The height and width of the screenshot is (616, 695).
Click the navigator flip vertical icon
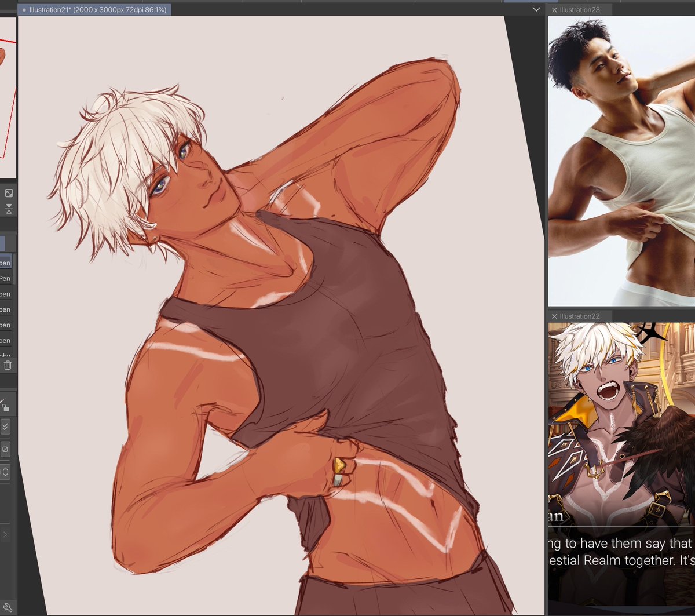9,209
